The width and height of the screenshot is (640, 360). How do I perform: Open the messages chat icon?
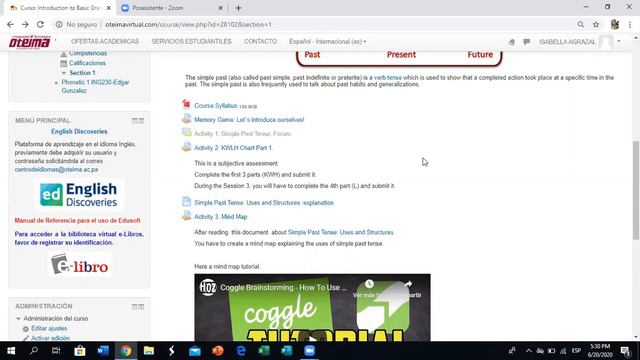pyautogui.click(x=527, y=42)
